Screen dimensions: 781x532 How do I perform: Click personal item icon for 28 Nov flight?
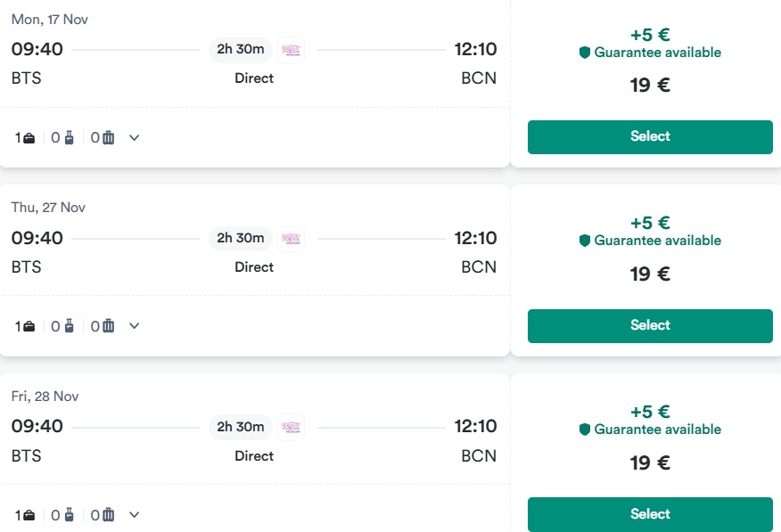[29, 515]
